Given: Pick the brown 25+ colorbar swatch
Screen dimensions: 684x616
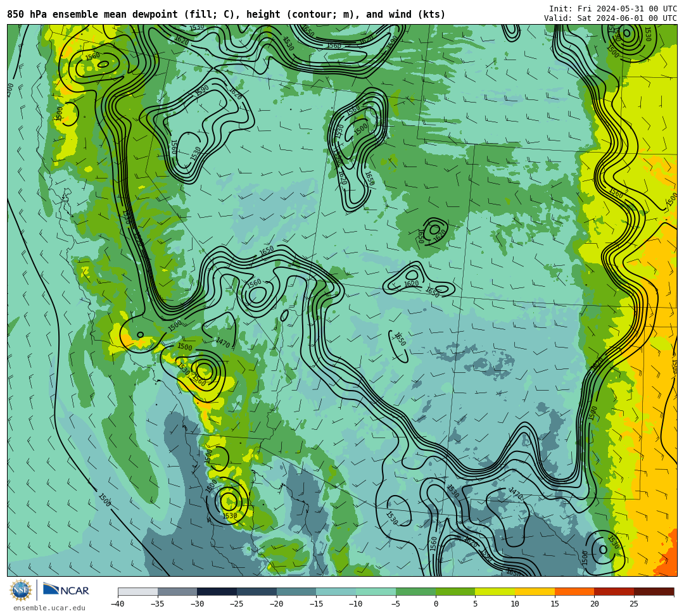Looking at the screenshot, I should 654,591.
